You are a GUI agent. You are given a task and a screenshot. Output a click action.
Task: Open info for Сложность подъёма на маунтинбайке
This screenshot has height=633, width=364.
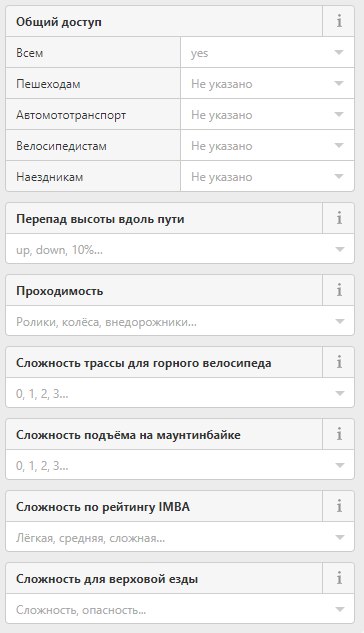click(339, 434)
